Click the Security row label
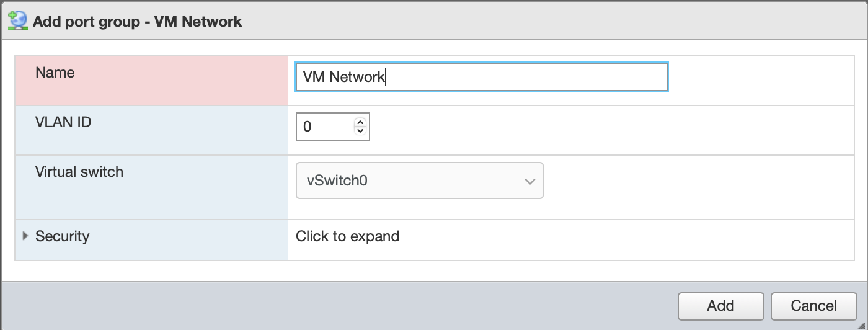 click(62, 236)
